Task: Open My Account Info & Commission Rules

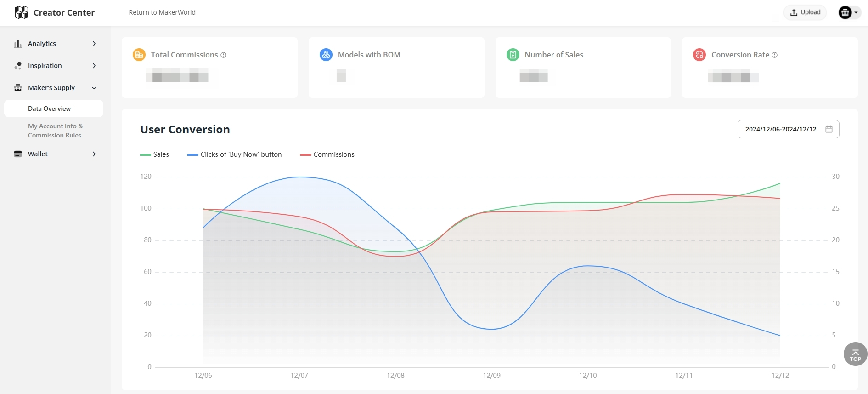Action: [x=56, y=131]
